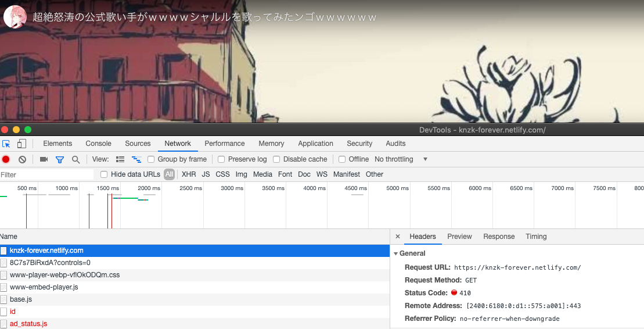Image resolution: width=644 pixels, height=329 pixels.
Task: Select the base.js request
Action: [x=21, y=299]
